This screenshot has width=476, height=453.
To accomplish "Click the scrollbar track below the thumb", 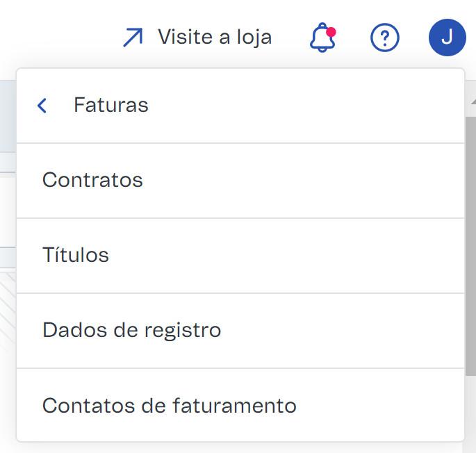I will click(x=470, y=413).
